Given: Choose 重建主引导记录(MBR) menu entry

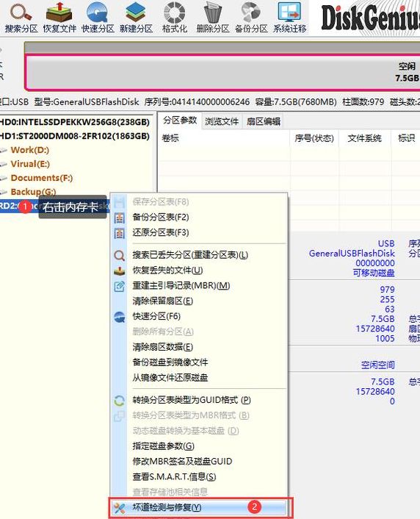Looking at the screenshot, I should [x=198, y=285].
